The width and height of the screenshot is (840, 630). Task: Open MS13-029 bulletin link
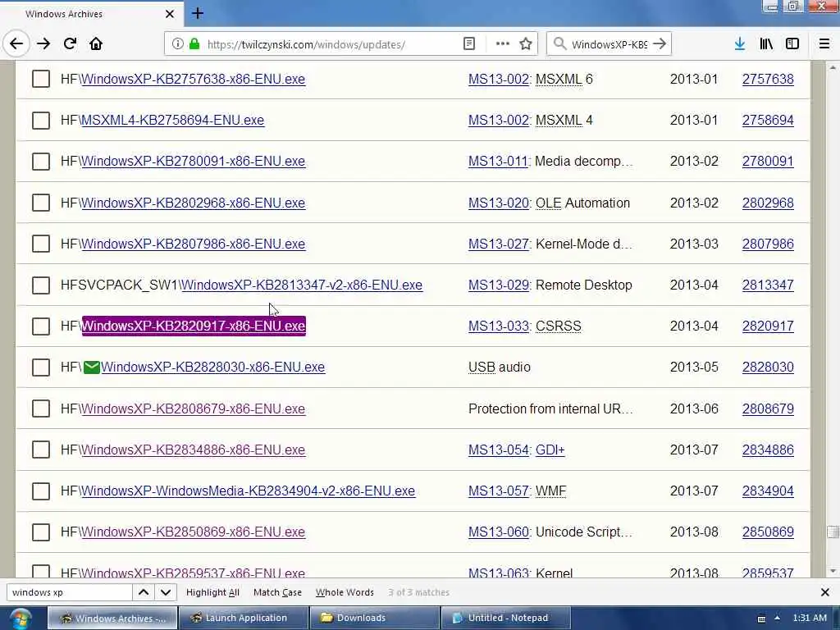coord(498,285)
